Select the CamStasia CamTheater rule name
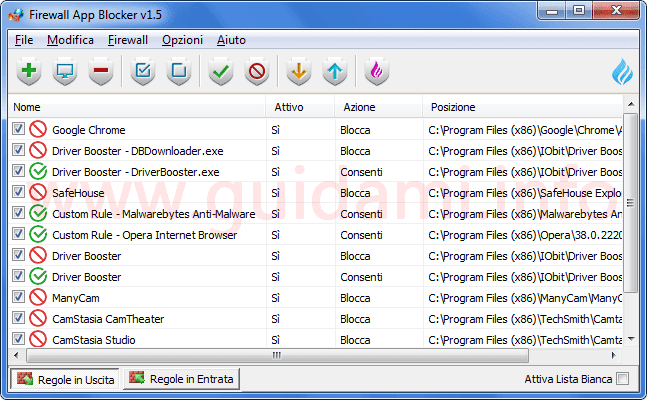 (x=108, y=319)
